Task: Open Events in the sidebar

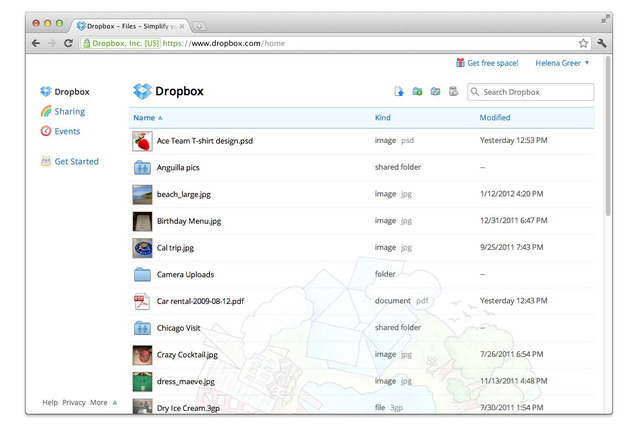Action: click(67, 131)
